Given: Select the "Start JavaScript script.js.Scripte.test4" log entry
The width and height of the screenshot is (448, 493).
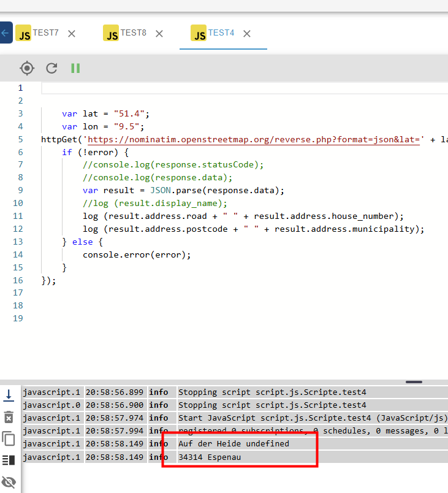Looking at the screenshot, I should pyautogui.click(x=235, y=418).
